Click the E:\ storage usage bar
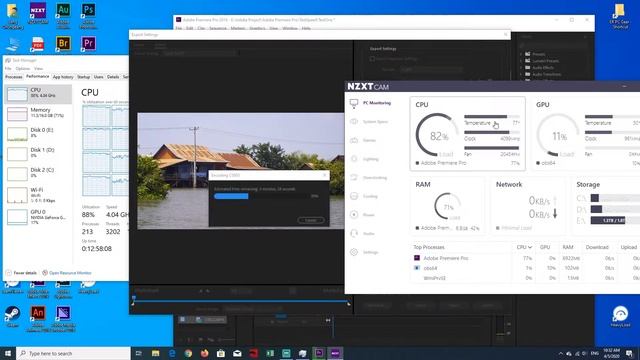This screenshot has width=640, height=360. click(615, 220)
